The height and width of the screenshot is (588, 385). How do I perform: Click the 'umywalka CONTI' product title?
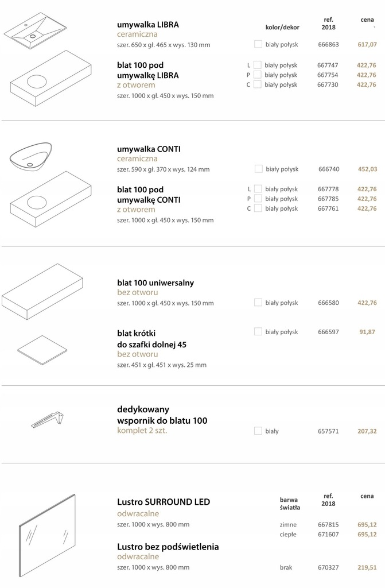pos(149,149)
